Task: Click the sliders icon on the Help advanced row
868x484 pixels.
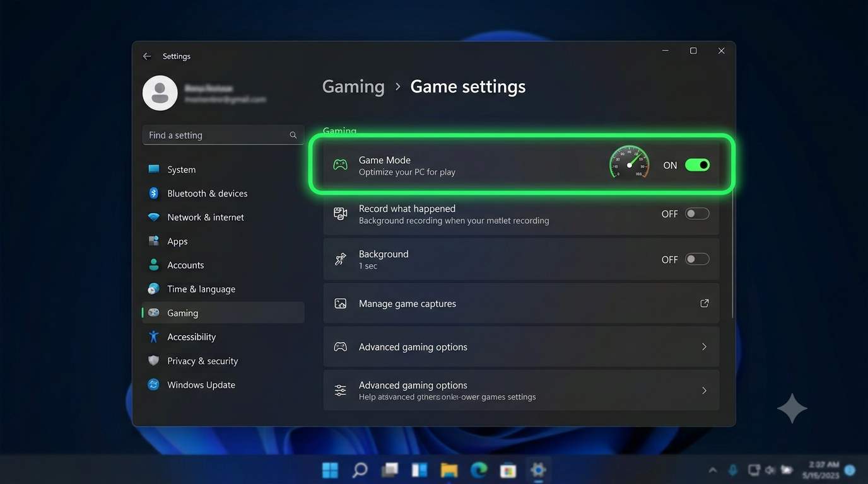Action: 340,391
